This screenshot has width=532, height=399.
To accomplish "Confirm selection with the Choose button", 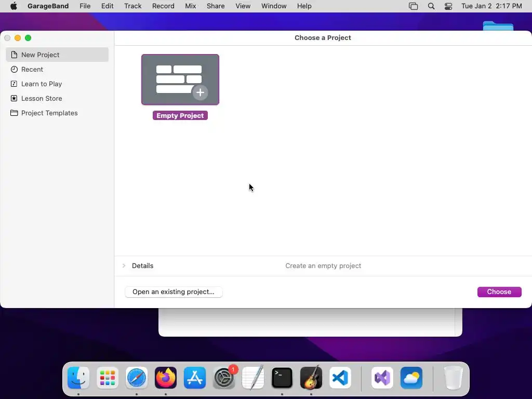I will 499,292.
